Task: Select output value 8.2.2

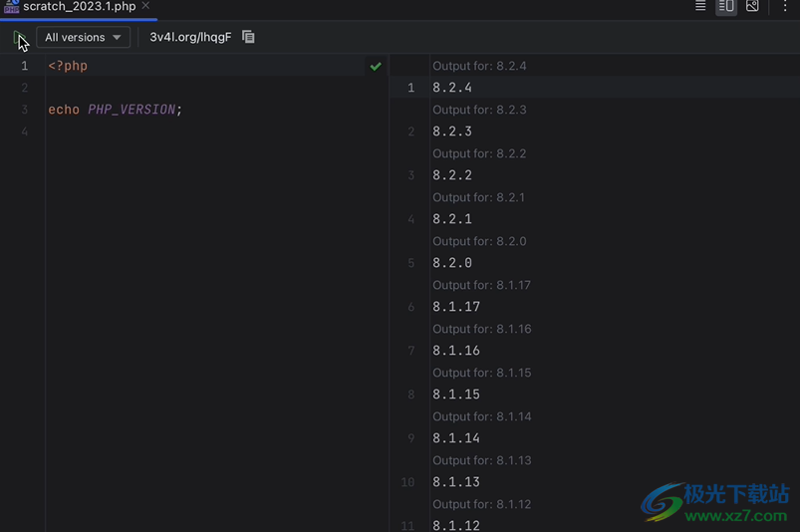Action: [452, 175]
